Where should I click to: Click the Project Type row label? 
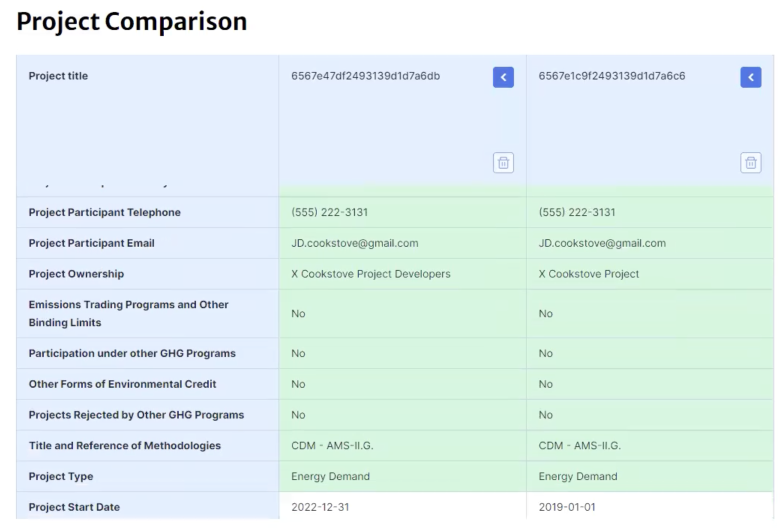coord(61,476)
